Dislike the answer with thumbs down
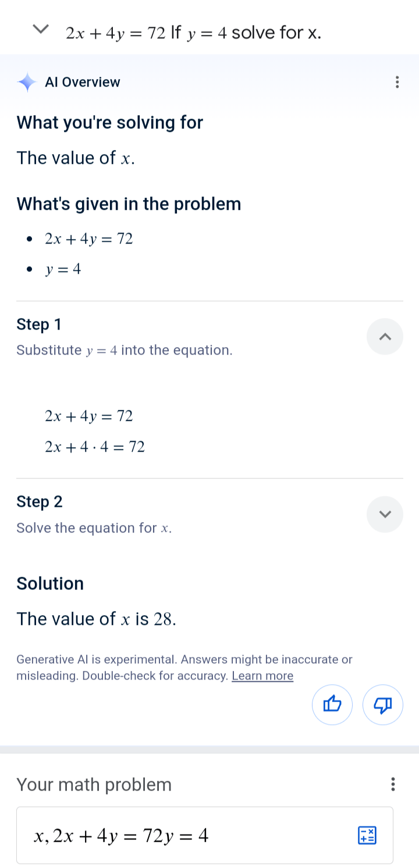419x868 pixels. pos(382,705)
